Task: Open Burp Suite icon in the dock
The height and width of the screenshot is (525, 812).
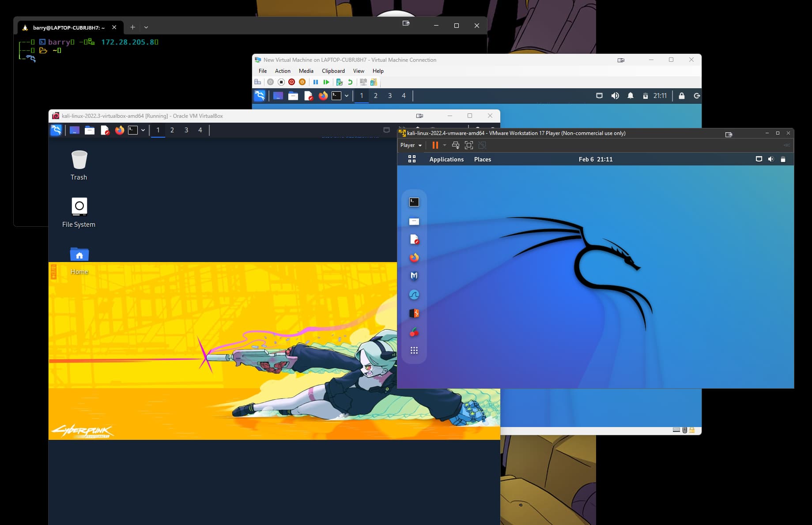Action: (x=414, y=313)
